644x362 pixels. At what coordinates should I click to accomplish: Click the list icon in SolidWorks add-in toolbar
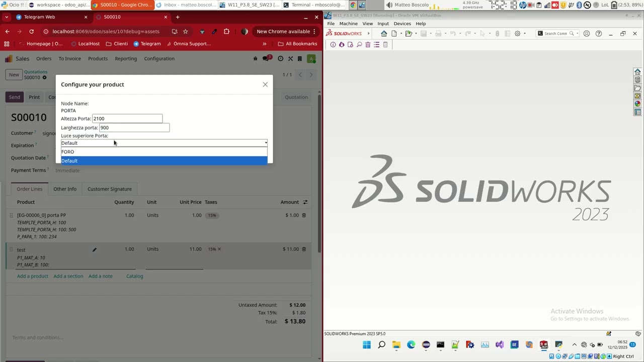(376, 45)
